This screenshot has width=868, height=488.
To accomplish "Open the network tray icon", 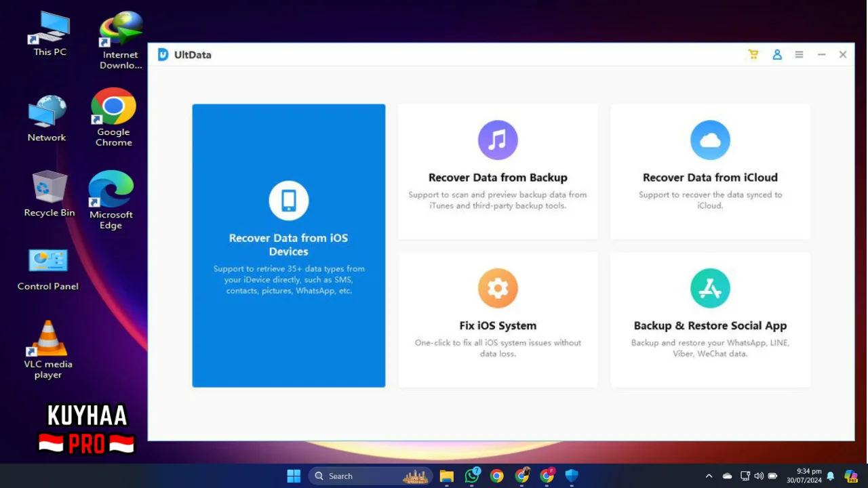I will (745, 476).
